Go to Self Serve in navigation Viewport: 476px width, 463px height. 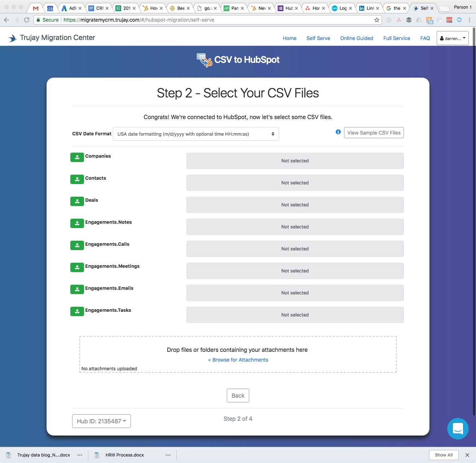pos(318,38)
